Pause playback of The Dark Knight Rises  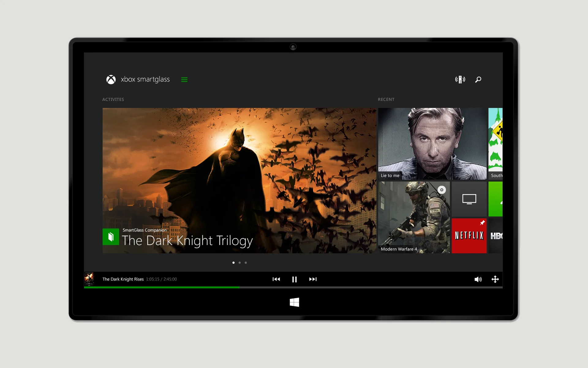[294, 279]
